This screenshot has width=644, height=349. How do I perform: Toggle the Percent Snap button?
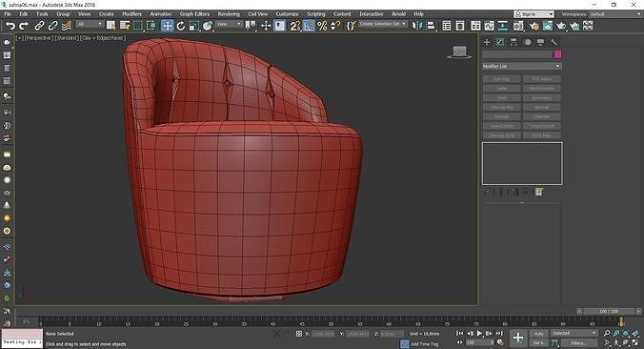[322, 26]
